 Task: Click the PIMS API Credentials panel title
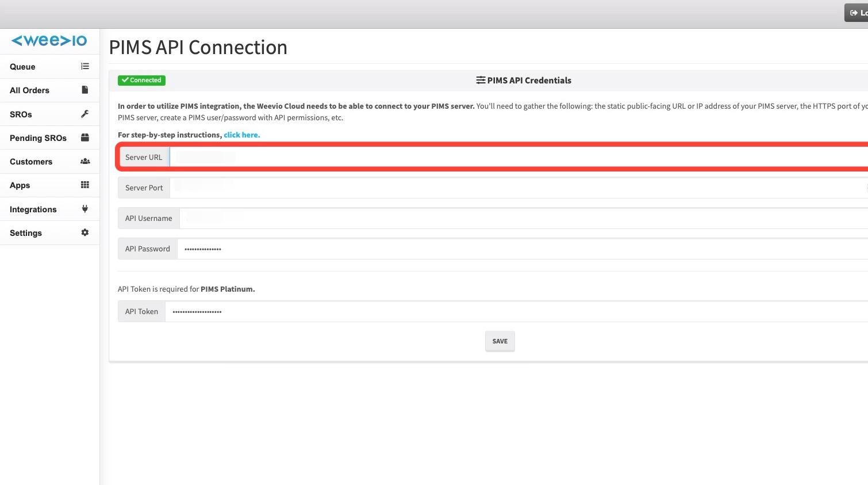tap(529, 81)
